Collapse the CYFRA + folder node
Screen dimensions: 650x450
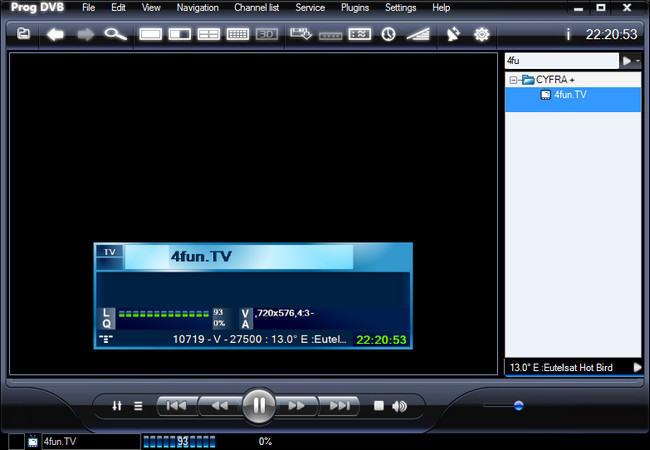(x=513, y=80)
